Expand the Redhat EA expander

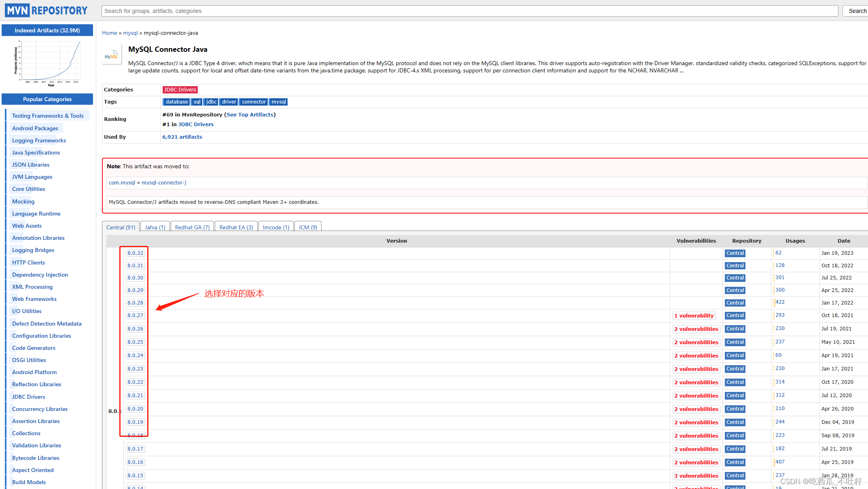(x=235, y=227)
